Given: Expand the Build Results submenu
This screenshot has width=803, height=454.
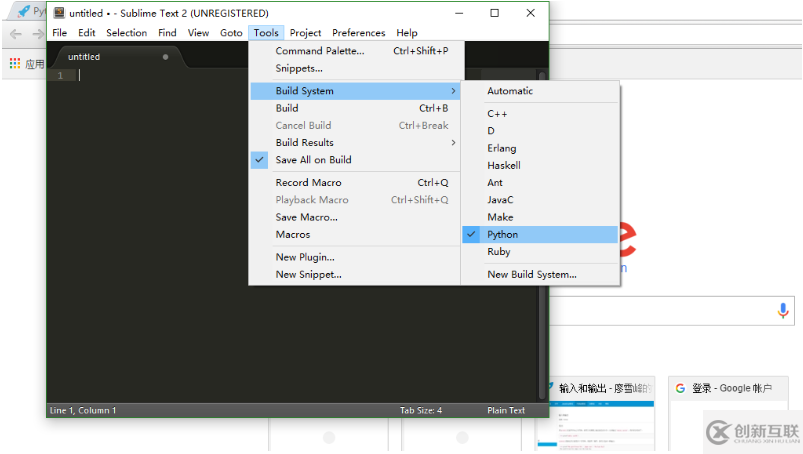Looking at the screenshot, I should pos(355,142).
